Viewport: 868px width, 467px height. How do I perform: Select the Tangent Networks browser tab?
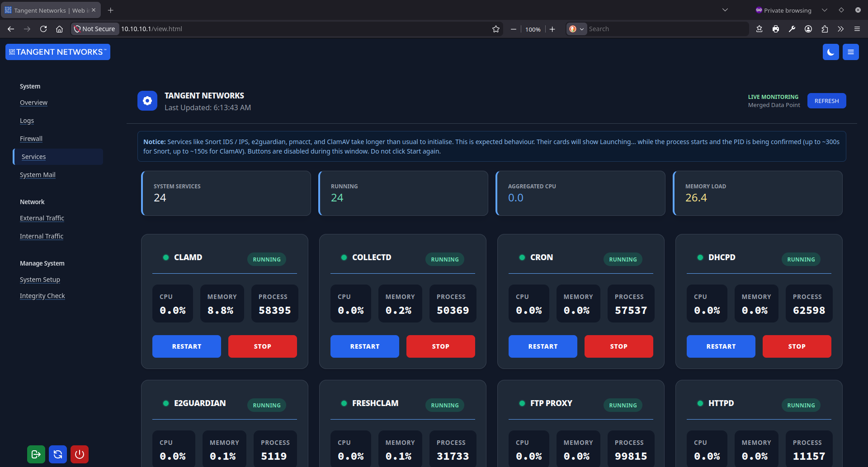pyautogui.click(x=45, y=10)
